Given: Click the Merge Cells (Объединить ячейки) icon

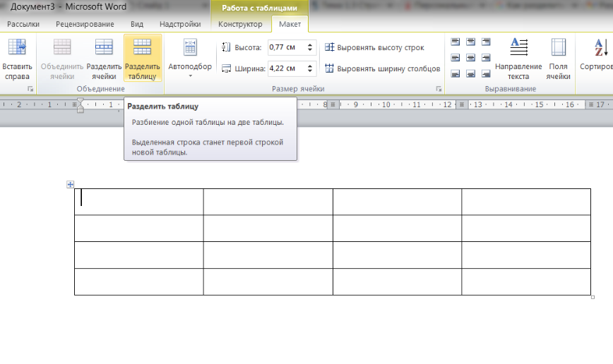Looking at the screenshot, I should [x=62, y=47].
